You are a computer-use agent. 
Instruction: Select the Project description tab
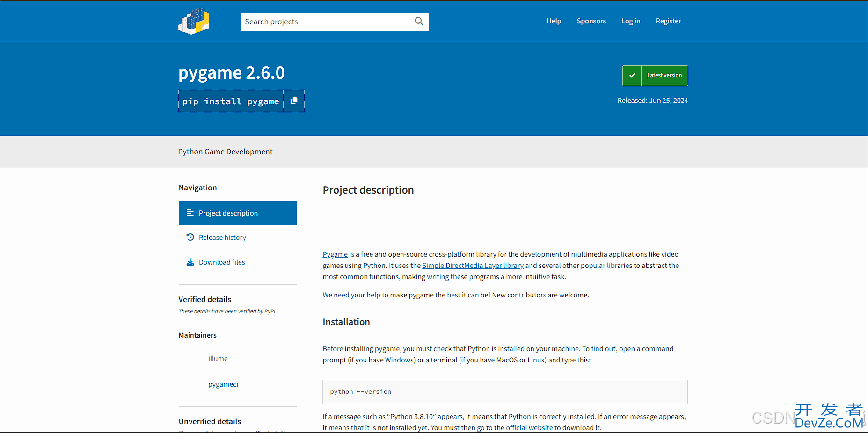238,213
